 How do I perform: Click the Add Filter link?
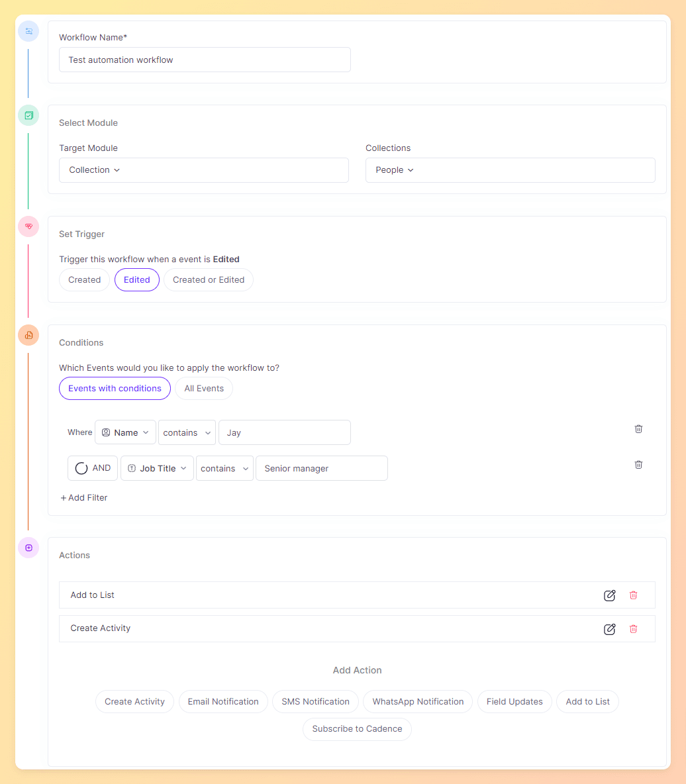[84, 498]
